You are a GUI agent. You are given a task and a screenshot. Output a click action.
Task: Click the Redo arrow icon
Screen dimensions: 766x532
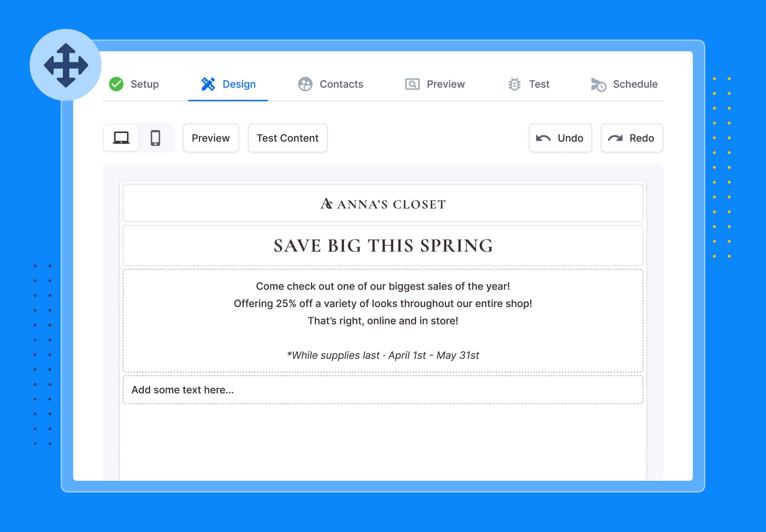615,138
